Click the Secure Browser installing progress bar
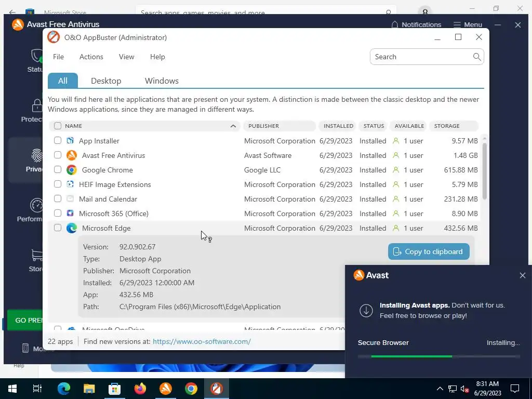 click(x=438, y=356)
